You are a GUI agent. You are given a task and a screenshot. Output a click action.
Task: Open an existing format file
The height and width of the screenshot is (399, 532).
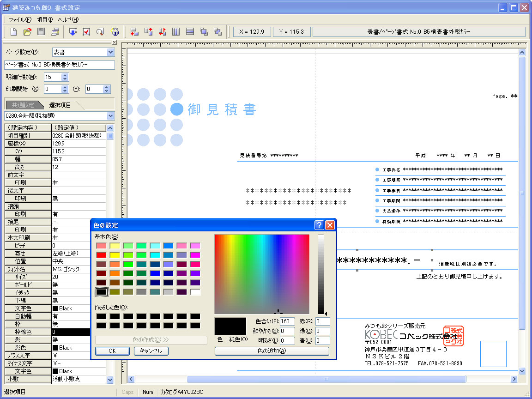coord(28,32)
